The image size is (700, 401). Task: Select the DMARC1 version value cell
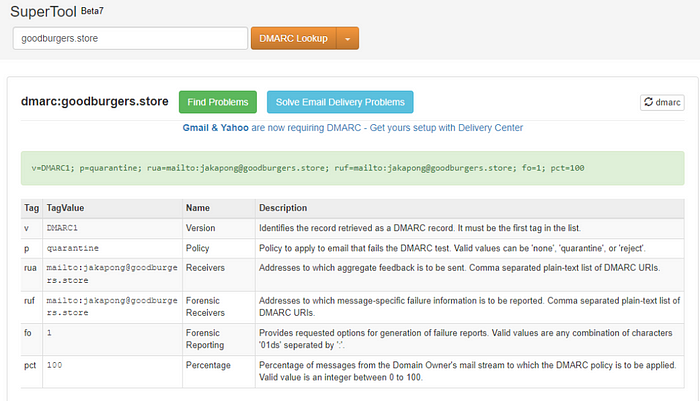click(112, 228)
